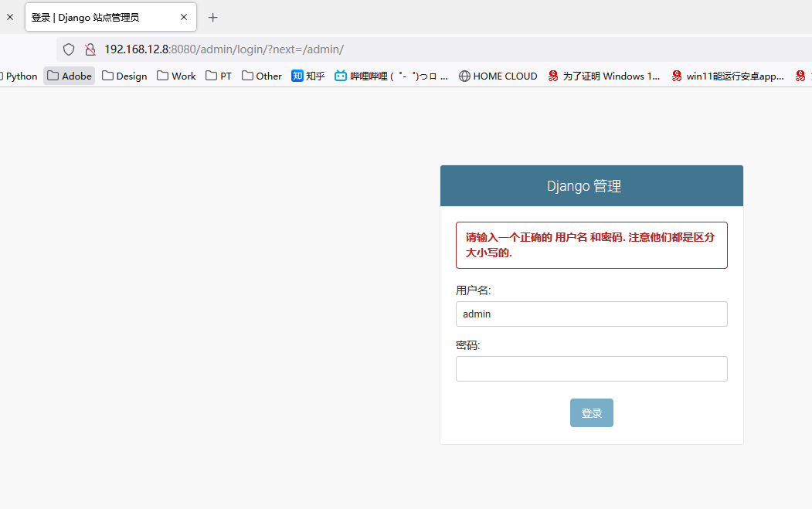Viewport: 812px width, 509px height.
Task: Open the Design bookmark folder
Action: (x=124, y=76)
